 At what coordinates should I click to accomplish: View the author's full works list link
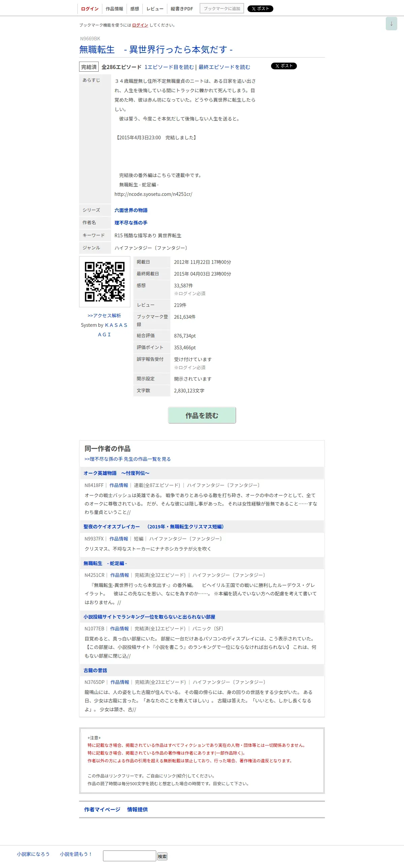click(x=127, y=459)
